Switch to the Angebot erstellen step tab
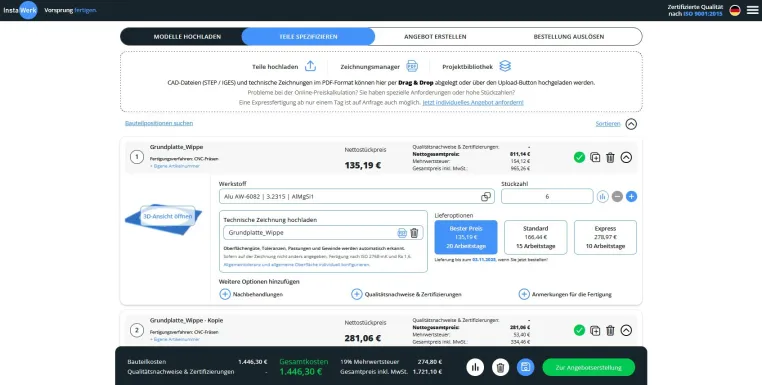Image resolution: width=762 pixels, height=385 pixels. pos(435,36)
